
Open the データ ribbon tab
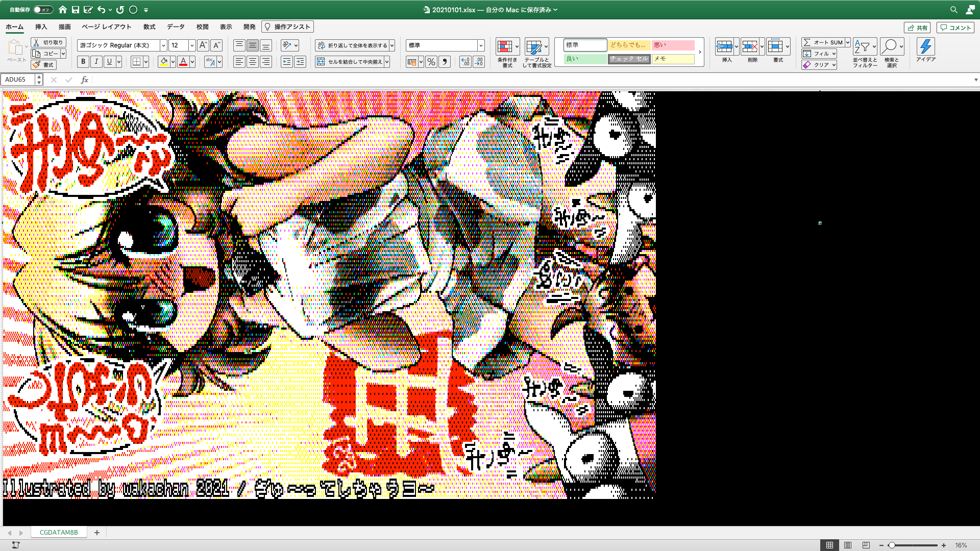point(176,27)
